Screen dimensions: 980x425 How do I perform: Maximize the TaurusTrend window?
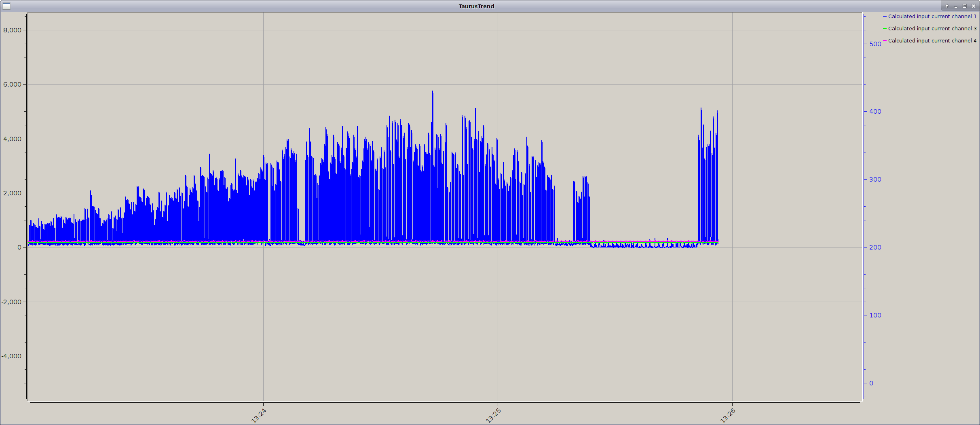964,6
